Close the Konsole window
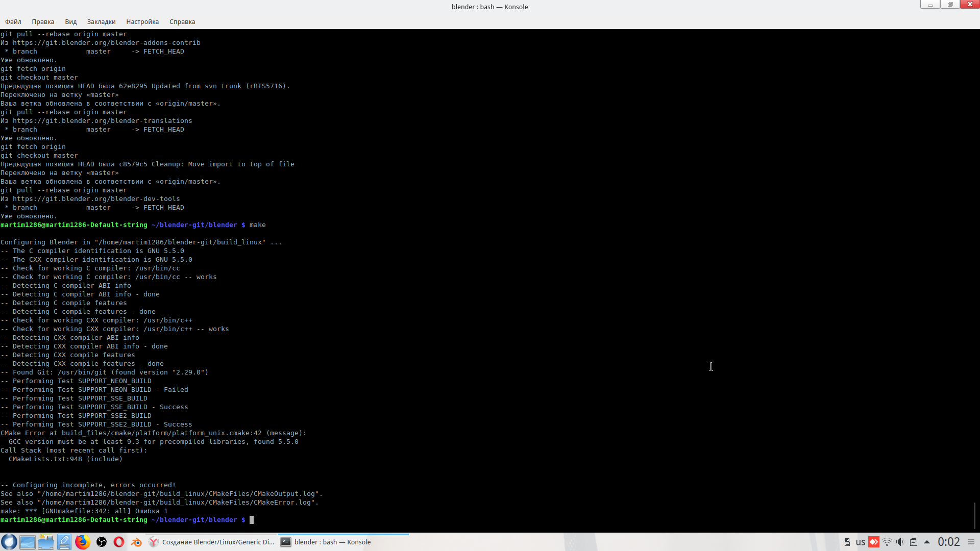980x551 pixels. click(970, 5)
